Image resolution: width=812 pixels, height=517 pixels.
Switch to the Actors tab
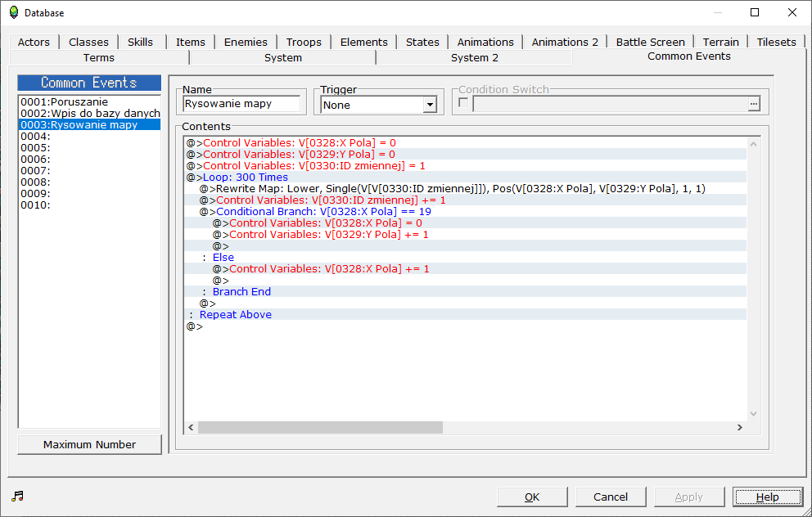(x=34, y=42)
